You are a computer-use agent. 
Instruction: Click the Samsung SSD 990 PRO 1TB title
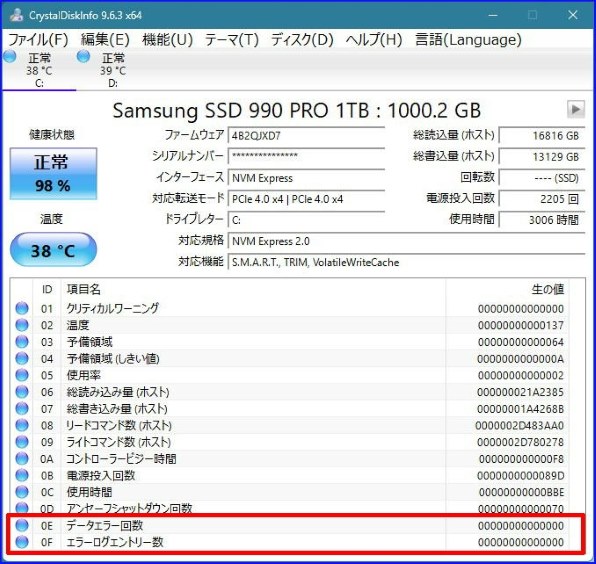click(296, 111)
